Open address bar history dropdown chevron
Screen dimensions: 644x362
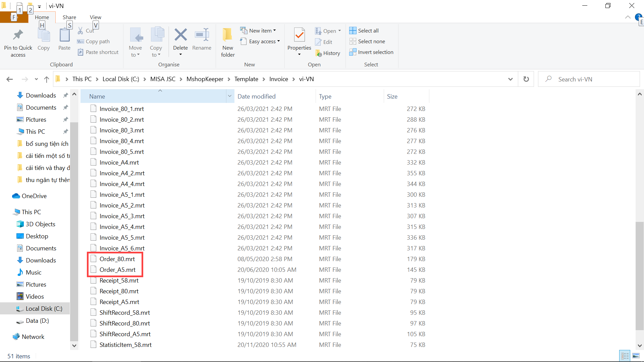tap(510, 79)
